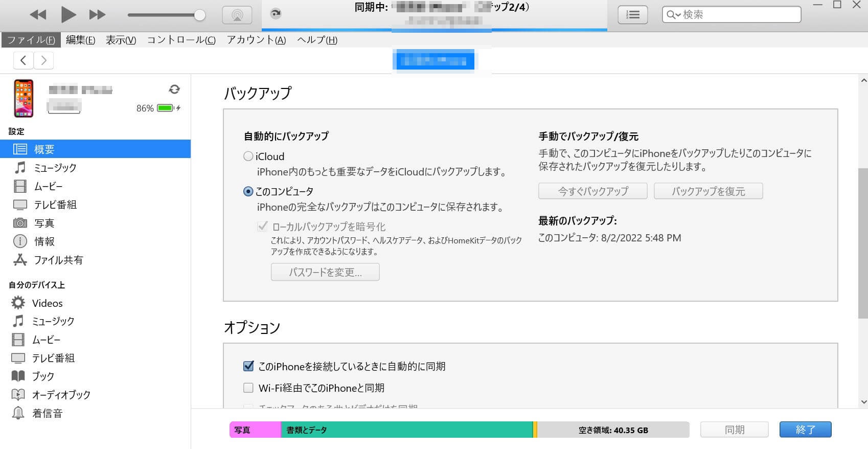The height and width of the screenshot is (449, 868).
Task: Click the green battery level icon
Action: click(166, 108)
